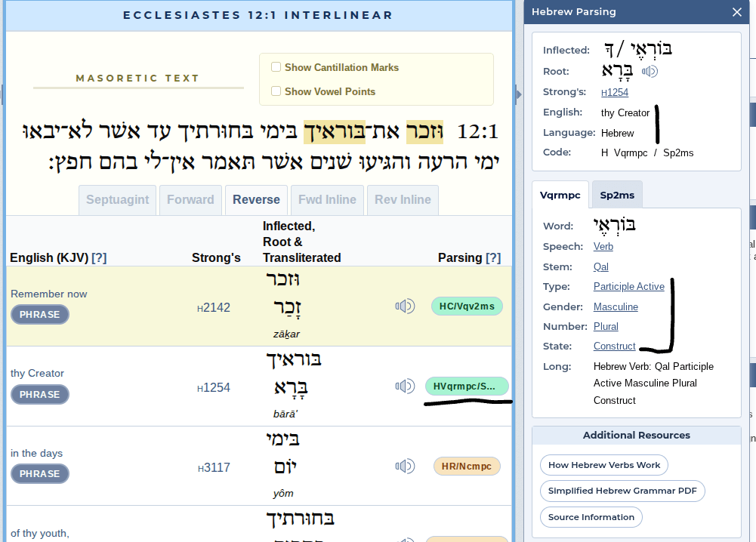Enable Show Cantillation Marks checkbox
The width and height of the screenshot is (756, 542).
[x=276, y=67]
